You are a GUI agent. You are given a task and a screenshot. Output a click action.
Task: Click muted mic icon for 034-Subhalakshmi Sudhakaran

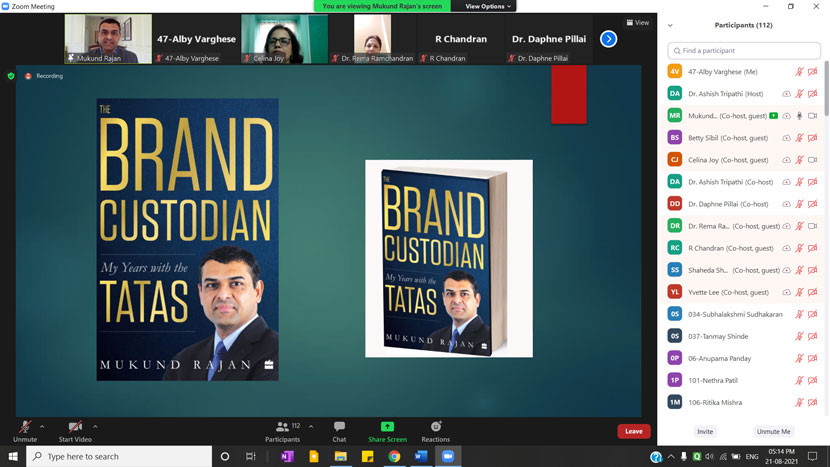[799, 315]
